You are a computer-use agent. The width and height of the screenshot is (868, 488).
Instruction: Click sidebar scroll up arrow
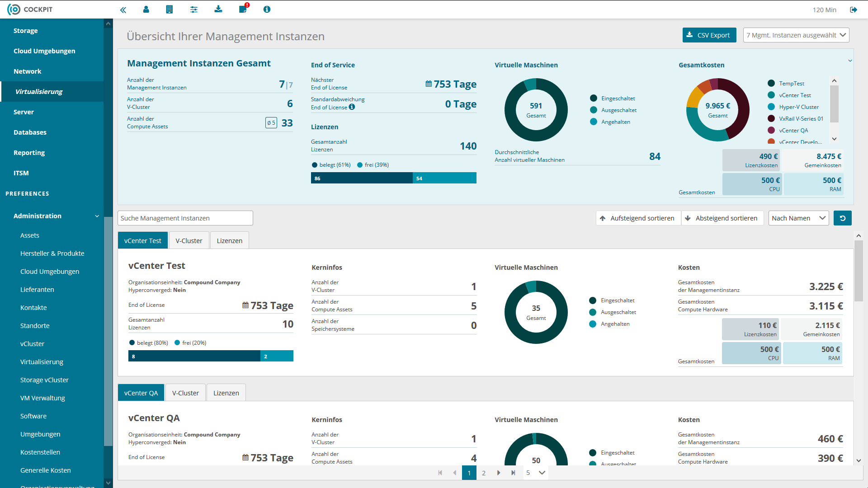[x=108, y=23]
